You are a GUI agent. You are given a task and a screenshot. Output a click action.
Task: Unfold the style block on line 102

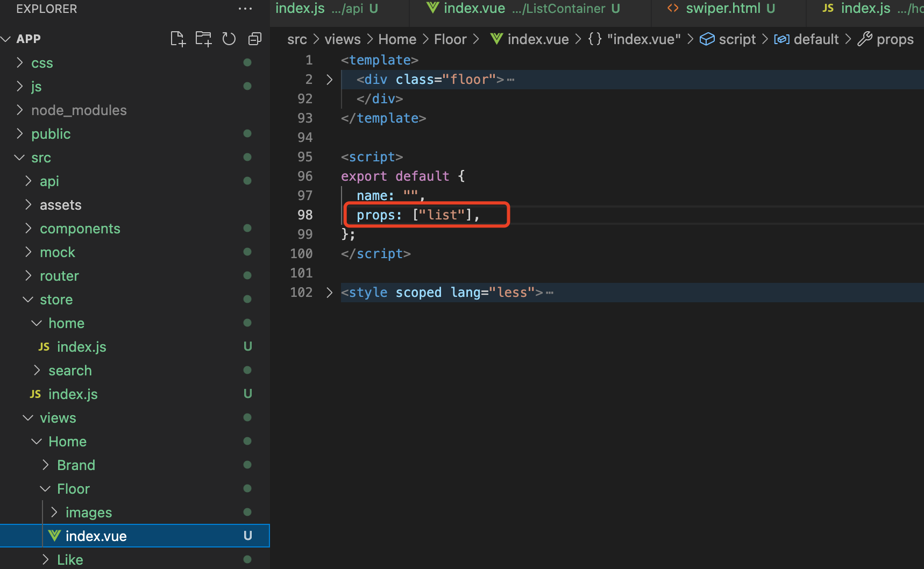[330, 293]
